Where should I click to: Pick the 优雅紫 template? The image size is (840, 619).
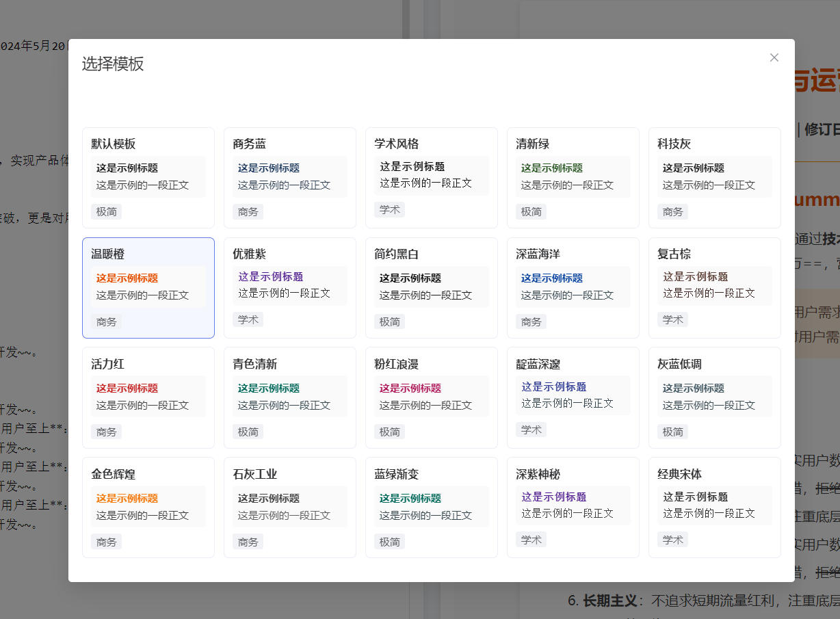point(290,288)
